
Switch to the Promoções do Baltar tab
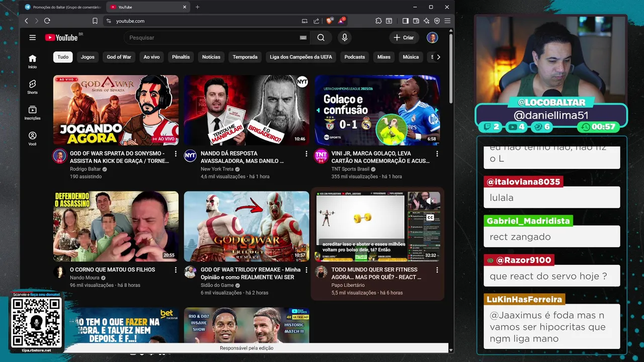[63, 7]
